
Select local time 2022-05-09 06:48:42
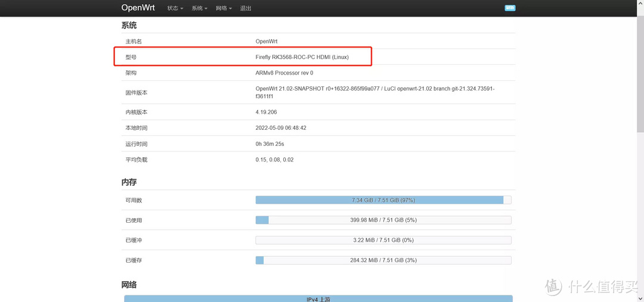281,128
